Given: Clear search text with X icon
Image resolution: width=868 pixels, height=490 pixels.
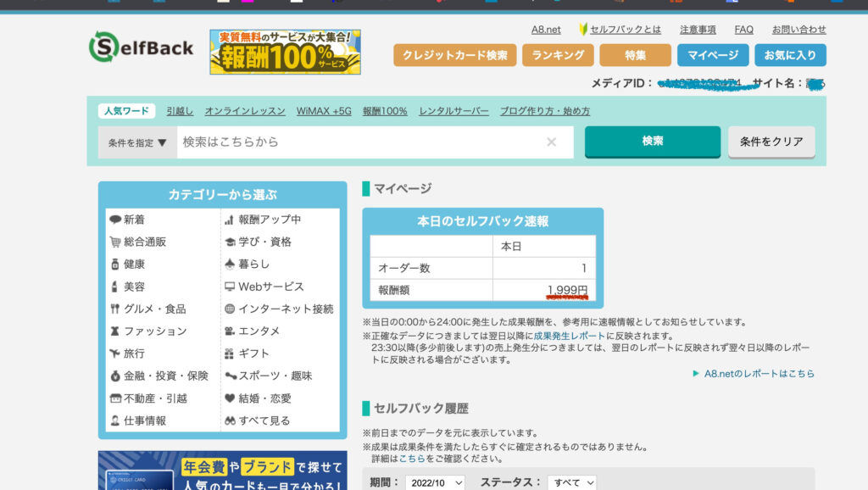Looking at the screenshot, I should 552,142.
